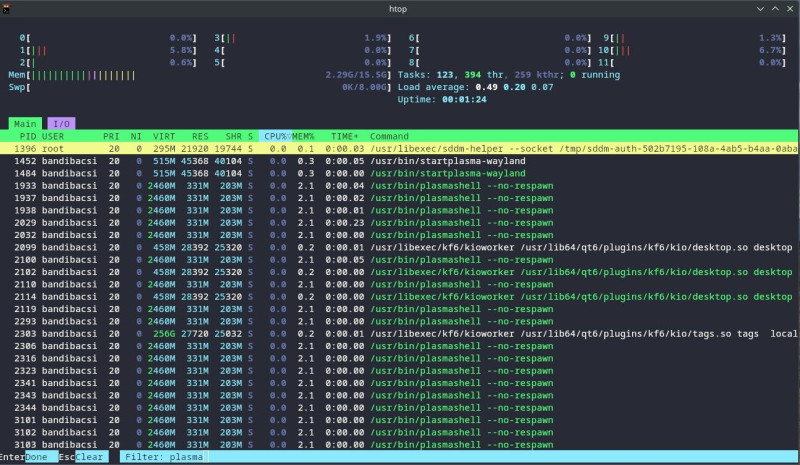
Task: Select process row PID 1484 startplasma-wayland
Action: point(400,173)
